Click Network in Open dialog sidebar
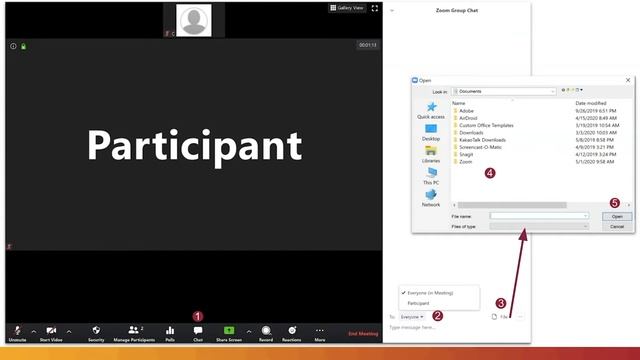640x360 pixels. coord(431,198)
